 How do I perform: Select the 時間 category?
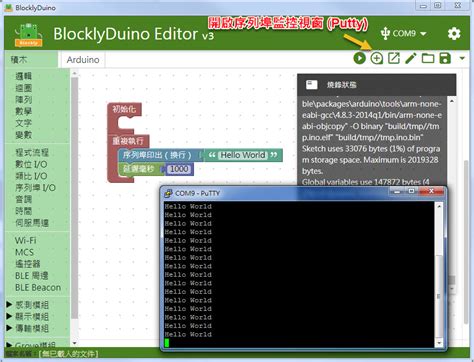(23, 211)
